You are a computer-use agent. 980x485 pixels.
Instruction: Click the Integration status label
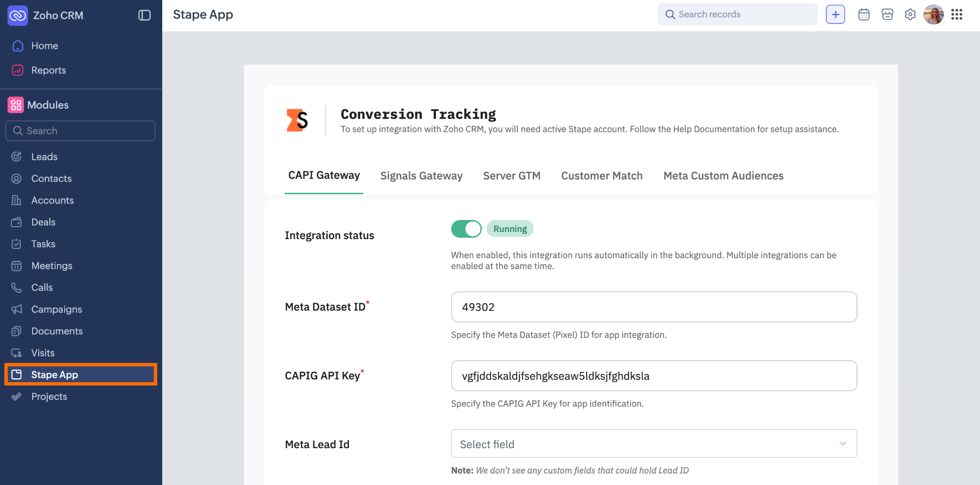tap(330, 235)
